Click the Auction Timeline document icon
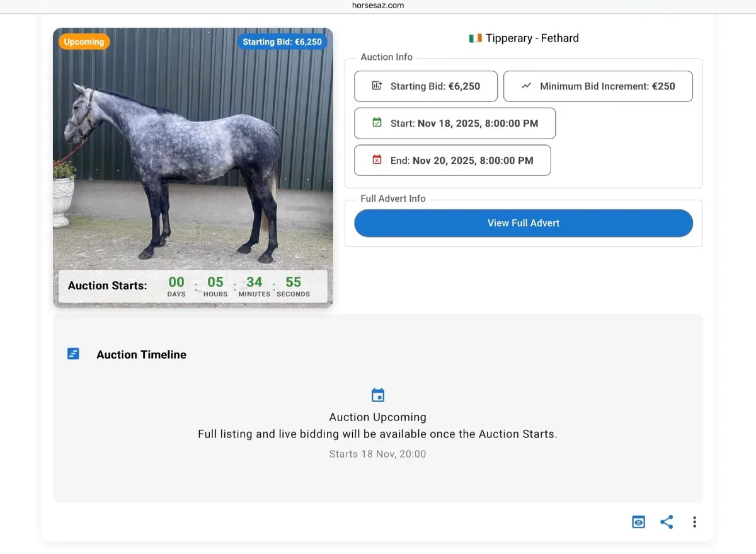The width and height of the screenshot is (756, 554). pos(73,354)
